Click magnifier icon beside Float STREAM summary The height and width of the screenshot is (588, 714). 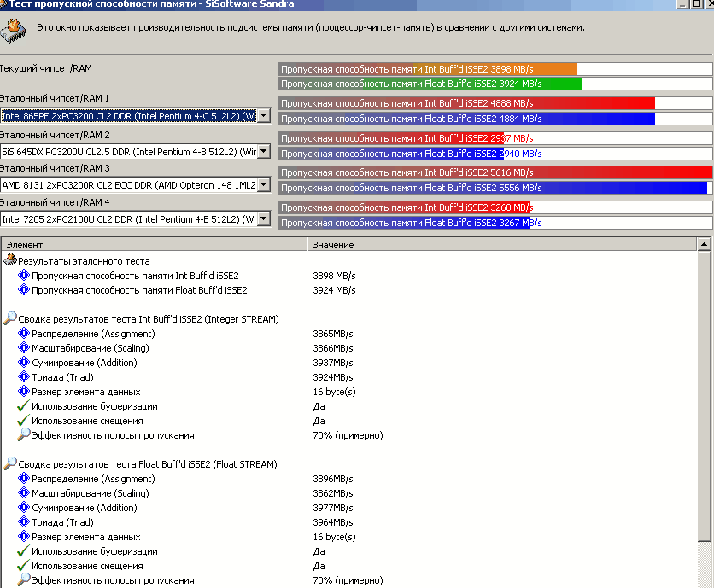[x=10, y=463]
